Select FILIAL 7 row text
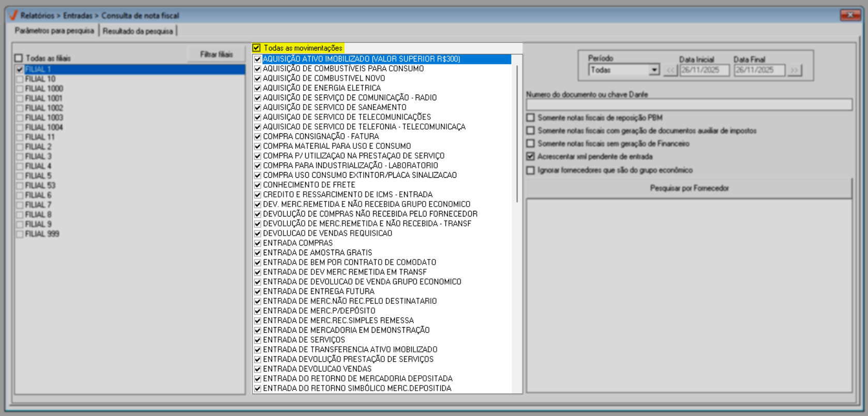The height and width of the screenshot is (416, 868). coord(38,205)
